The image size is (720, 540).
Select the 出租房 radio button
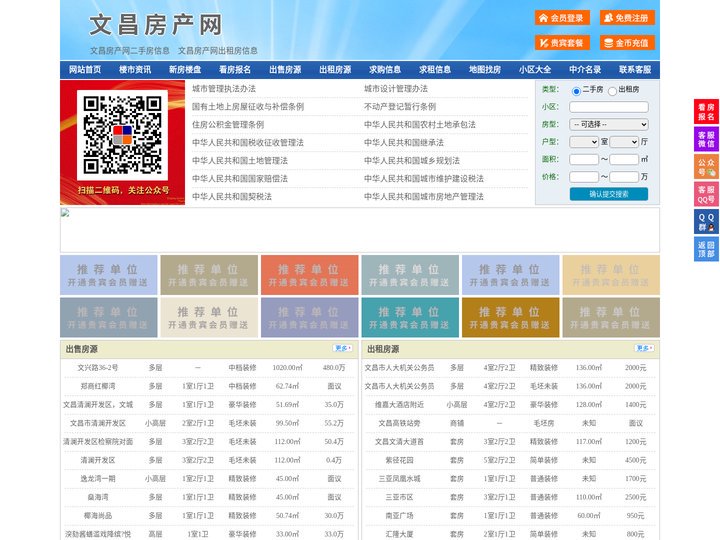click(612, 91)
